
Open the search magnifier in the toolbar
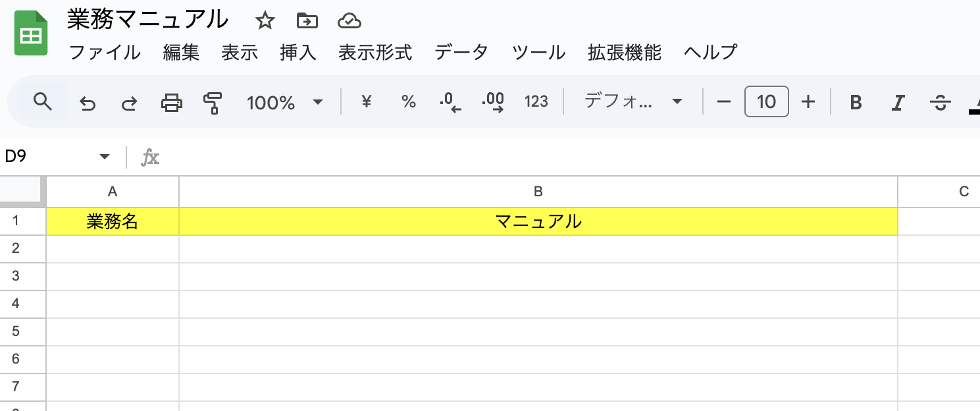click(x=43, y=102)
